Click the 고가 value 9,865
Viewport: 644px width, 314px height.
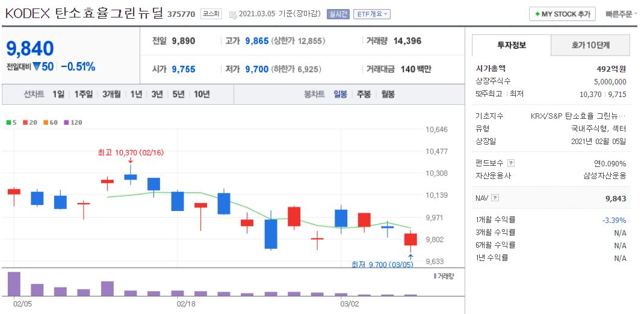tap(256, 41)
